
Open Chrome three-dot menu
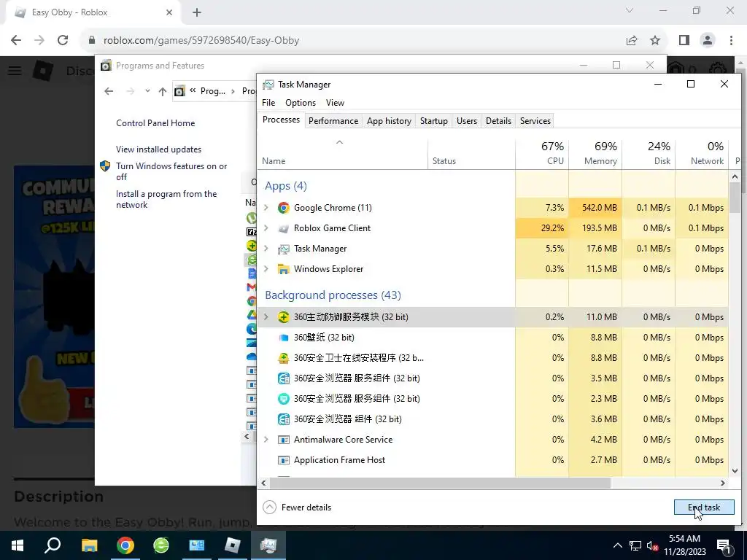[731, 41]
